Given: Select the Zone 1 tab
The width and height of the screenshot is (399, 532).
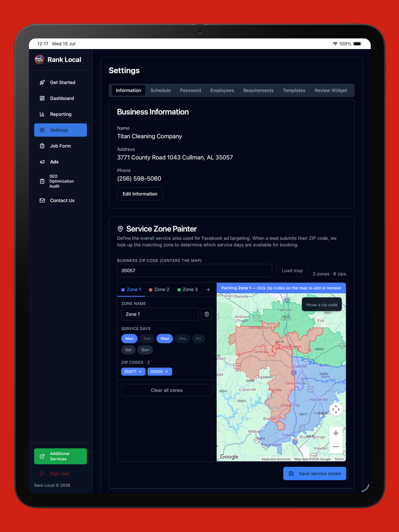Looking at the screenshot, I should [x=131, y=290].
